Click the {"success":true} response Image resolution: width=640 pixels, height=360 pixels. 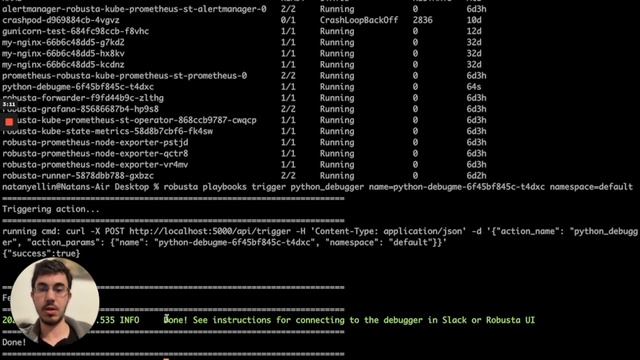tap(41, 253)
